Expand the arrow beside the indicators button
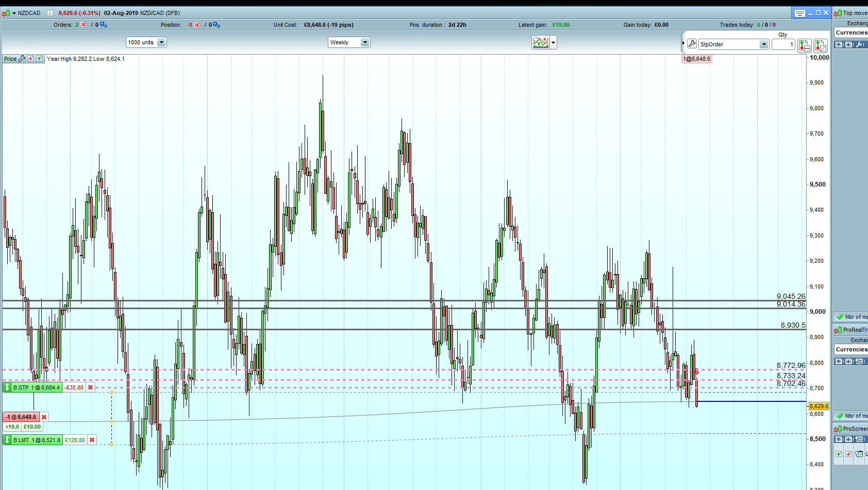Image resolution: width=868 pixels, height=490 pixels. point(554,43)
